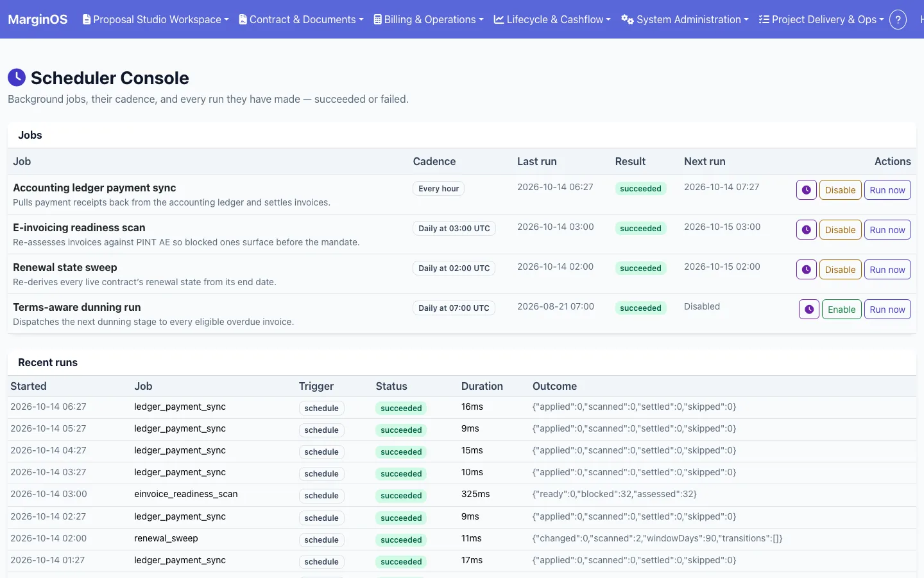
Task: Expand the Contract & Documents menu
Action: coord(301,19)
